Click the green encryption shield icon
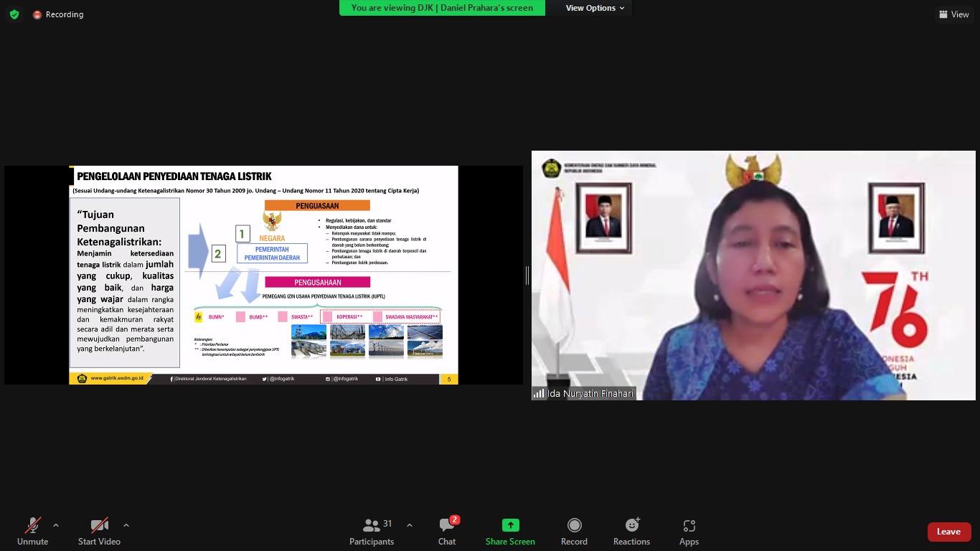Viewport: 980px width, 551px height. pyautogui.click(x=14, y=14)
